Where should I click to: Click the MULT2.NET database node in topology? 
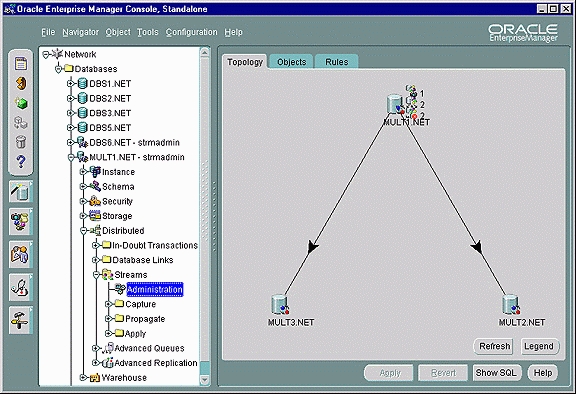pyautogui.click(x=511, y=305)
